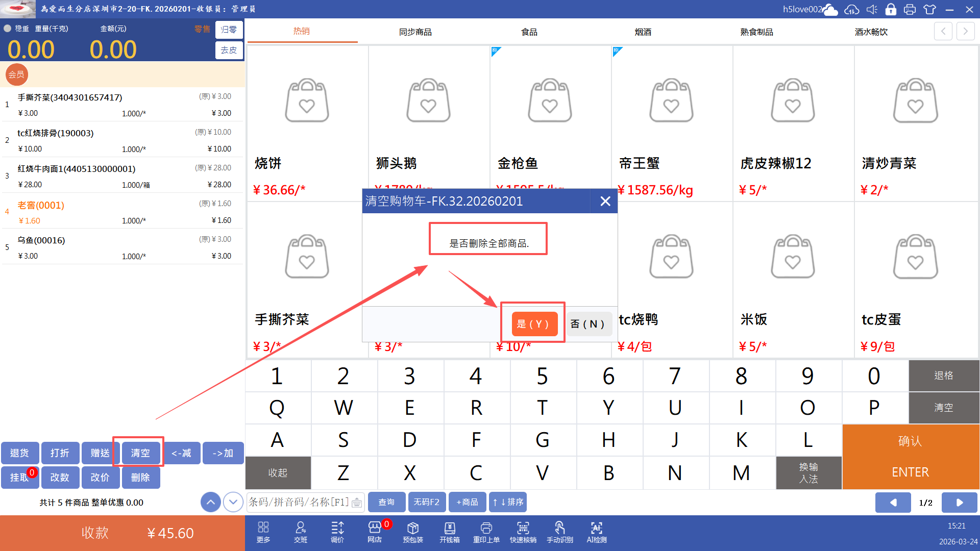
Task: Click the T-shirt skin theme icon
Action: (x=929, y=9)
